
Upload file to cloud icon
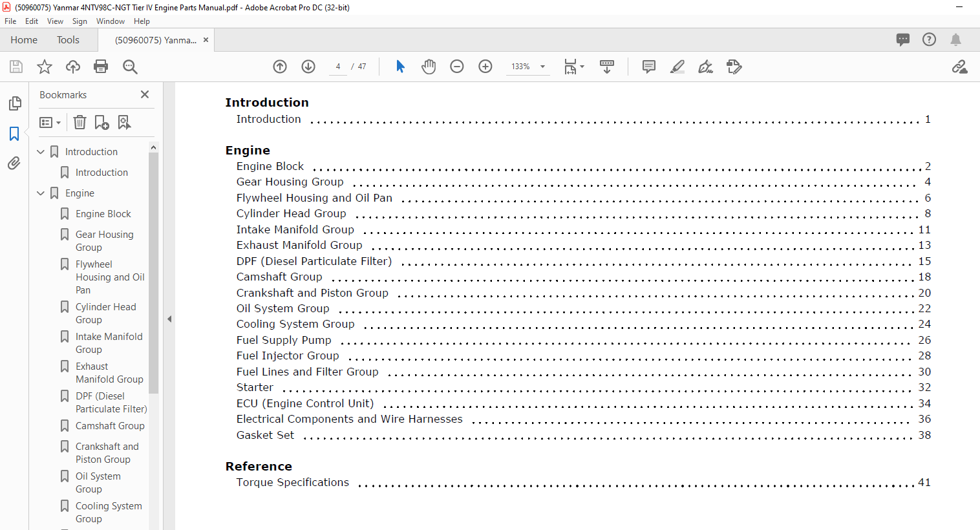click(73, 67)
